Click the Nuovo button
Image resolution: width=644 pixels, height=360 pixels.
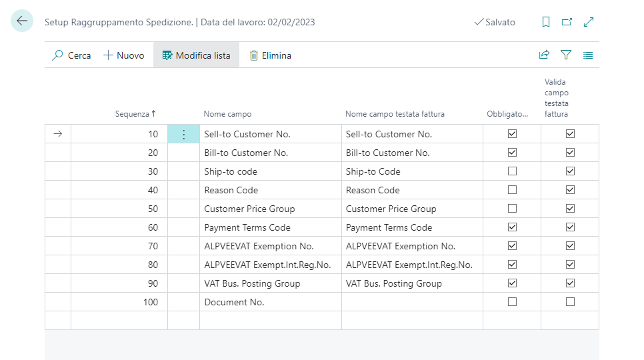(x=124, y=55)
